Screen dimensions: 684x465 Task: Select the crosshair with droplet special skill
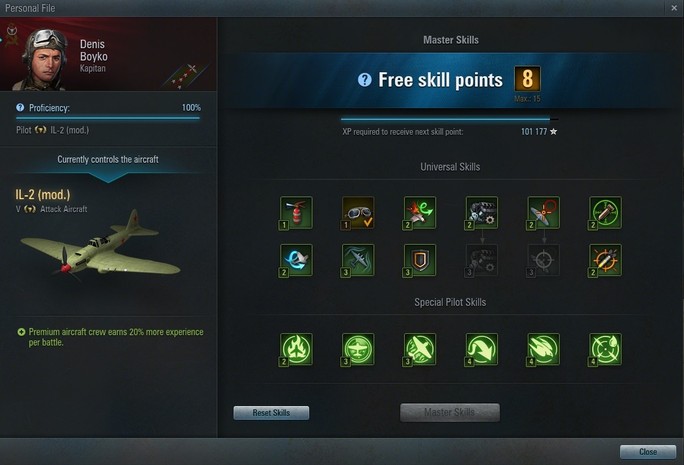pyautogui.click(x=605, y=349)
